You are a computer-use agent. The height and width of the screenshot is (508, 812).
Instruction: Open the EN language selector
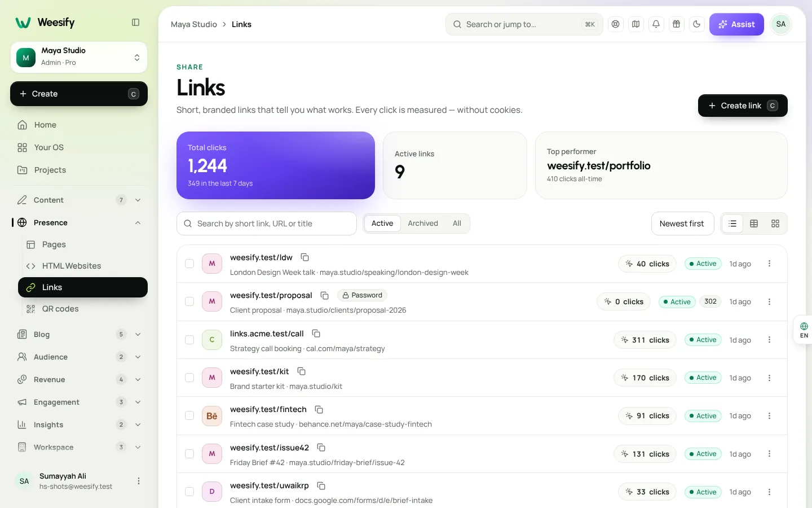(x=804, y=330)
